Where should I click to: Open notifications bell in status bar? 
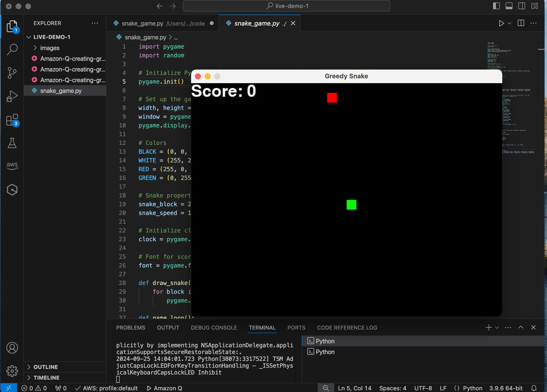[534, 388]
